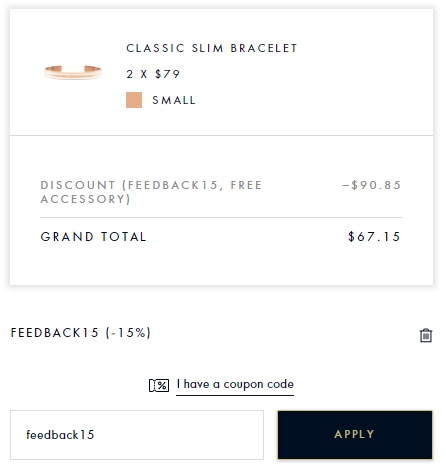Click the -$90.85 discount amount
Viewport: 446px width, 470px height.
371,185
